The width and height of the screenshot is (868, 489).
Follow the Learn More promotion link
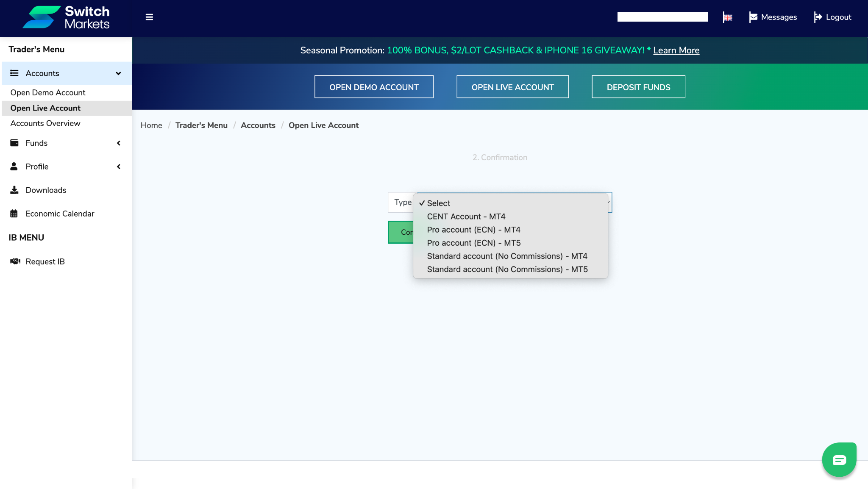(x=676, y=50)
